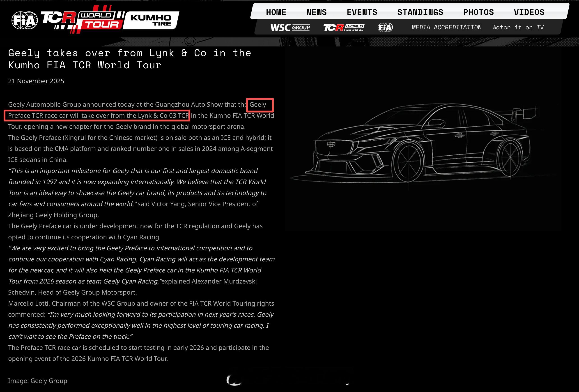View the STANDINGS page

[x=420, y=12]
